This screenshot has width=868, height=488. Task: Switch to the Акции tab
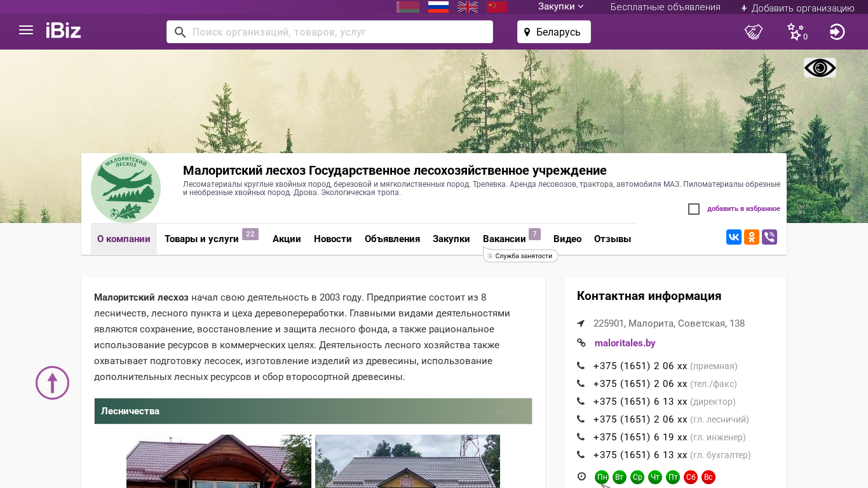tap(287, 239)
